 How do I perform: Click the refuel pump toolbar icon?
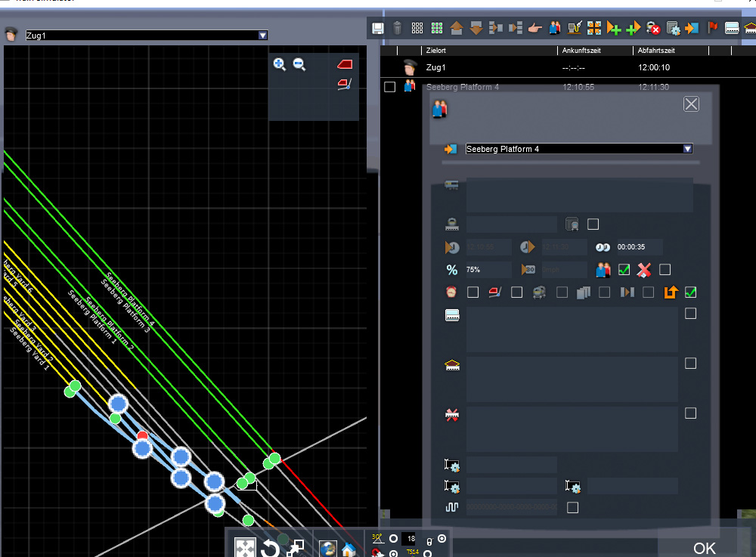tap(575, 28)
